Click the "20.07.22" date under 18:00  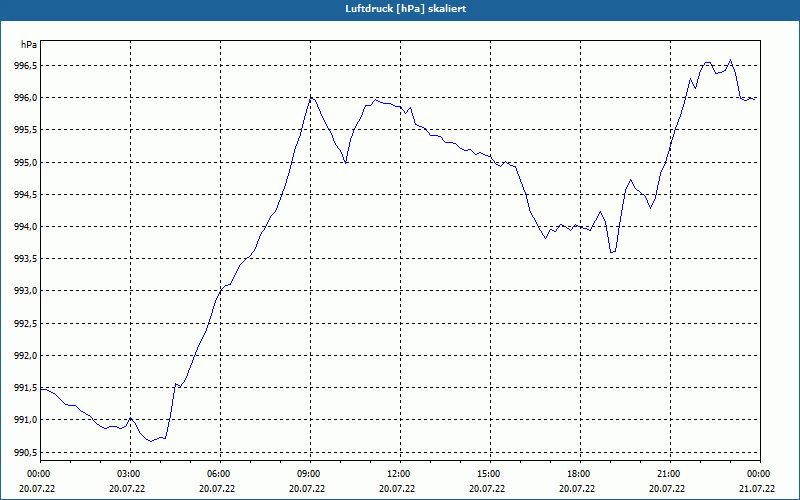click(x=577, y=489)
